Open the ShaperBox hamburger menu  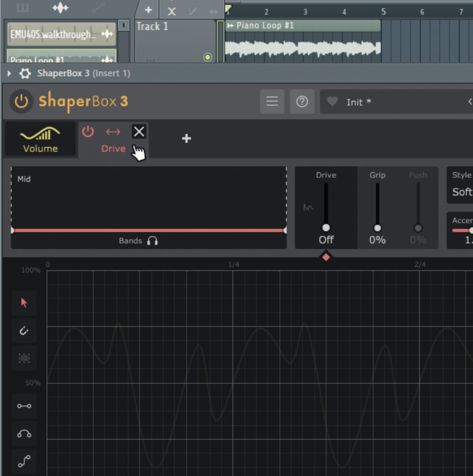pos(272,101)
